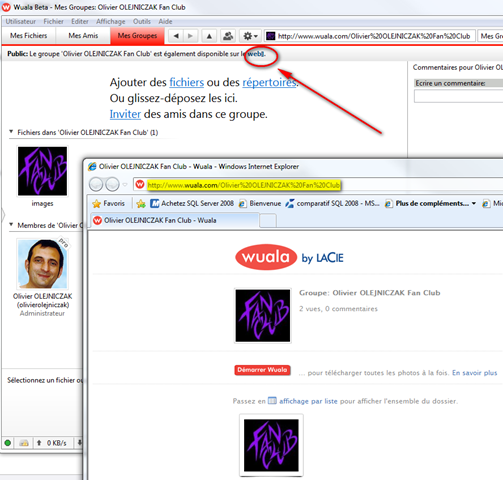Viewport: 503px width, 480px height.
Task: Switch to the Mes Amis tab
Action: (x=83, y=36)
